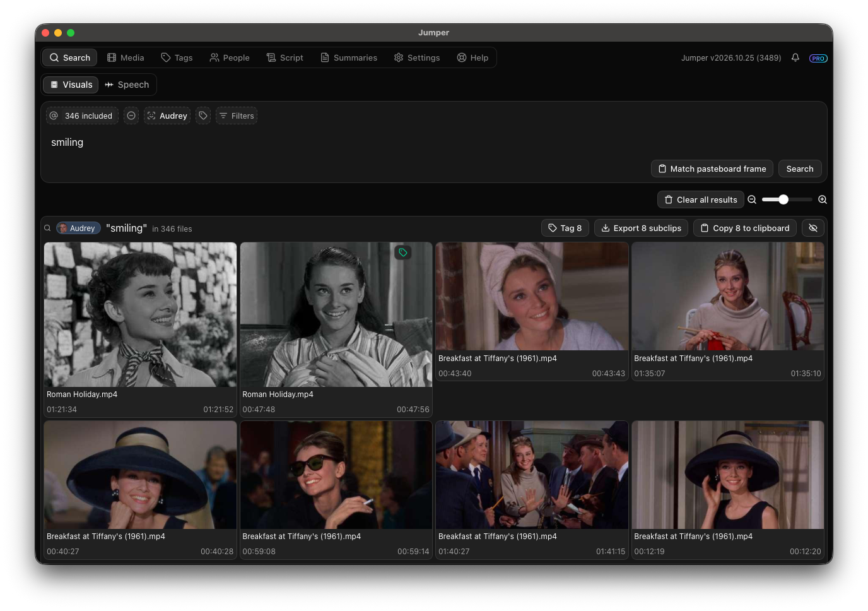Select the Breakfast at Tiffany's thumbnail at 00:40:27
Viewport: 868px width, 611px height.
pyautogui.click(x=140, y=475)
